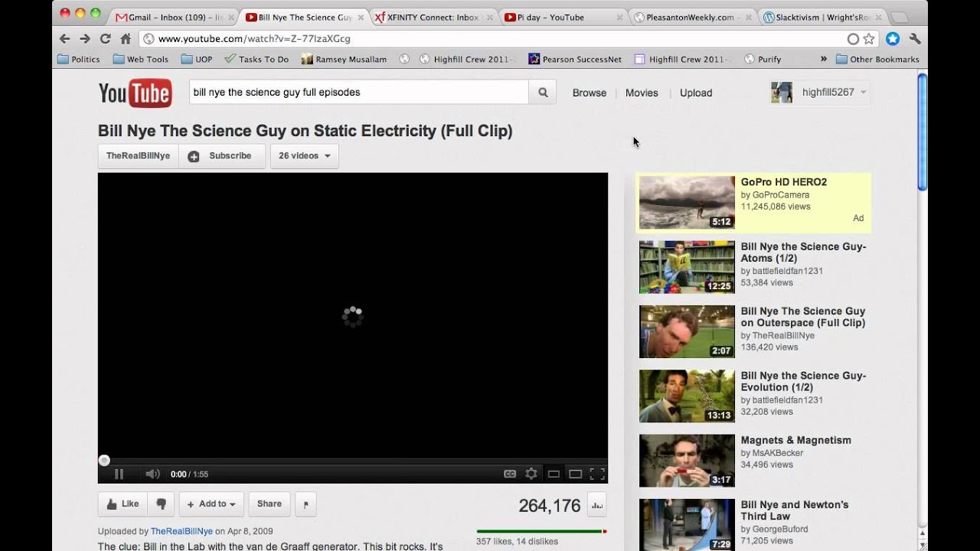Open Chrome wrench settings menu
This screenshot has width=980, height=551.
tap(914, 38)
